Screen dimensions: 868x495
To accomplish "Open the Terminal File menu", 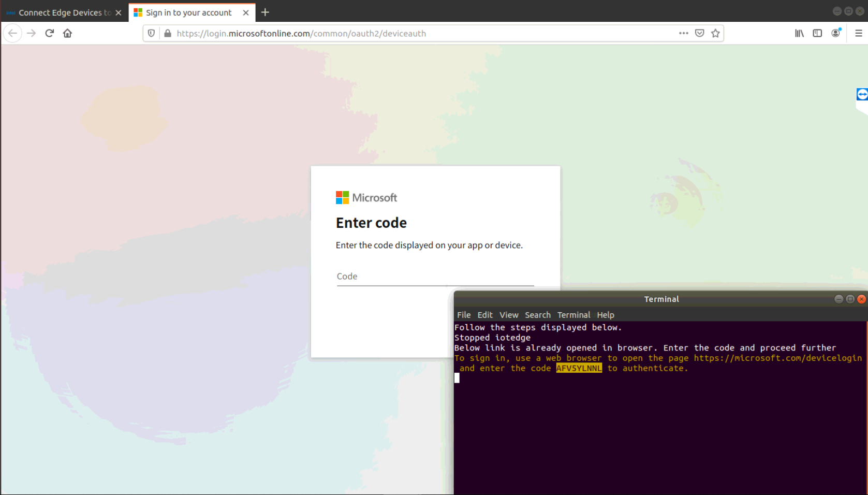I will pyautogui.click(x=464, y=315).
